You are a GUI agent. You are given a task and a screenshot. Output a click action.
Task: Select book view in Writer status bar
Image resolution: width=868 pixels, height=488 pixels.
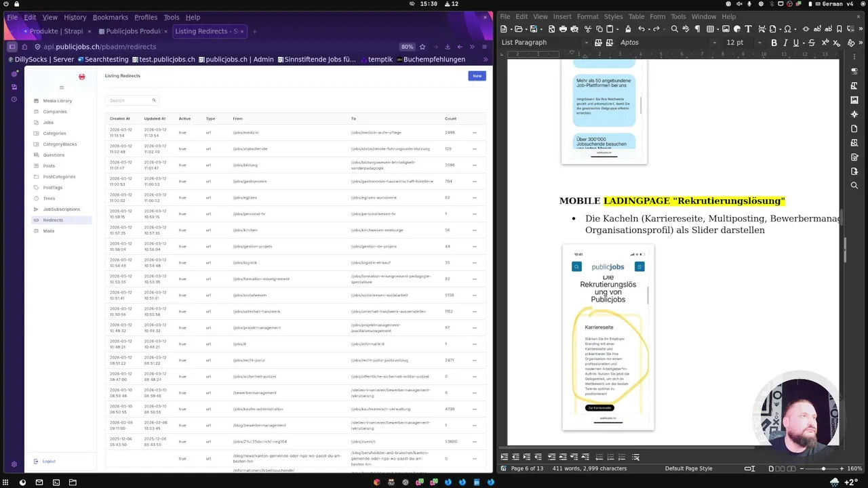pyautogui.click(x=791, y=468)
